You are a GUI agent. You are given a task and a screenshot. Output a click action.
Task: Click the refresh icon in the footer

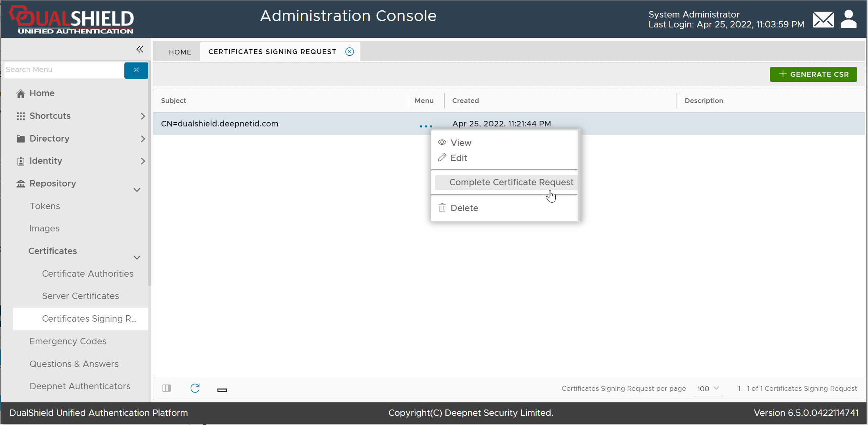(195, 388)
